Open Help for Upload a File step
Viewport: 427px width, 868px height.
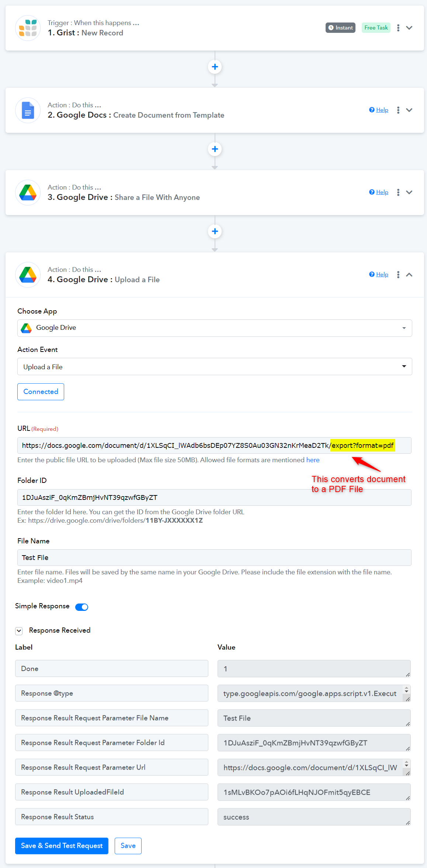(379, 274)
